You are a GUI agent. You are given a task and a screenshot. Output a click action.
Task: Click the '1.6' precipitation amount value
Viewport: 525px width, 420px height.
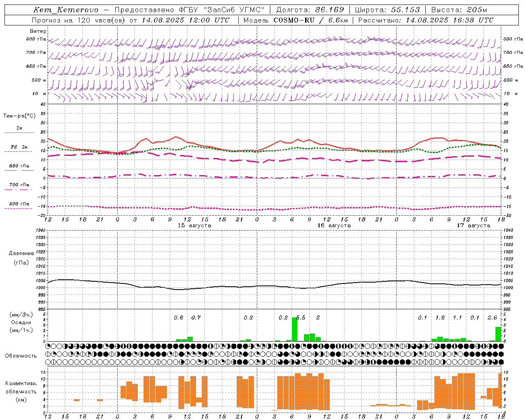(440, 317)
